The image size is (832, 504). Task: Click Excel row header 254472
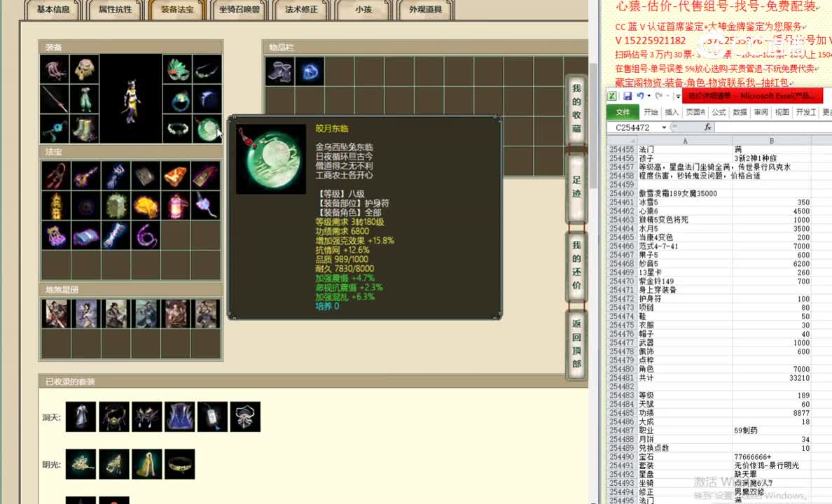[x=622, y=299]
